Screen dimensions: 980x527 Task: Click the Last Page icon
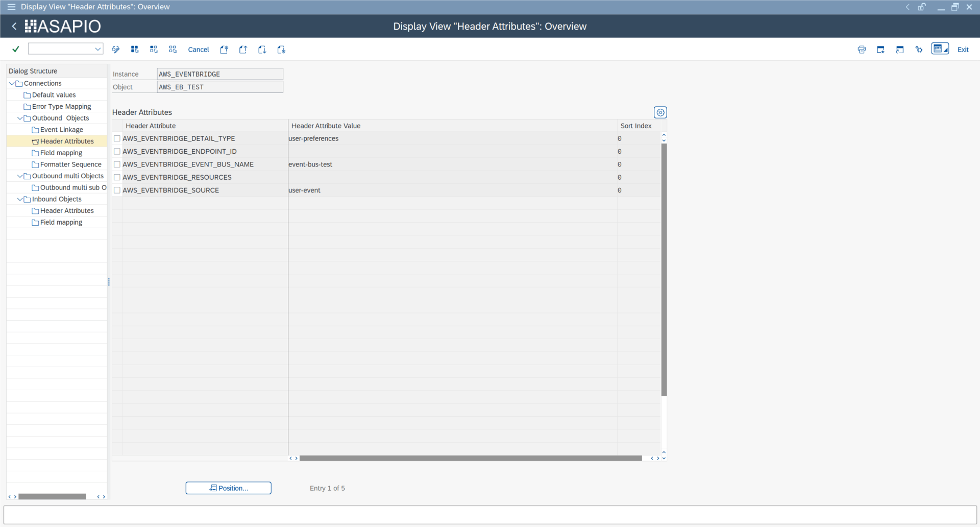point(281,50)
